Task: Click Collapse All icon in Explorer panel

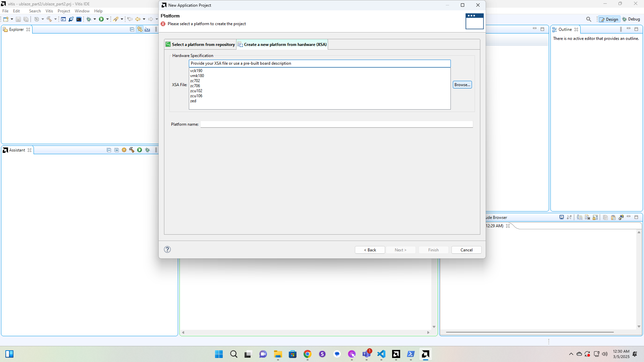Action: pos(132,29)
